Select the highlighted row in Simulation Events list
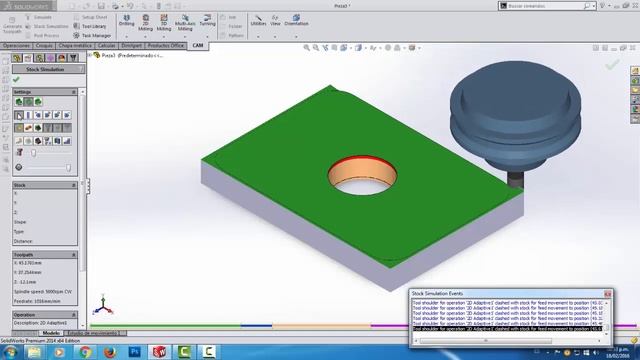This screenshot has width=640, height=360. (507, 329)
